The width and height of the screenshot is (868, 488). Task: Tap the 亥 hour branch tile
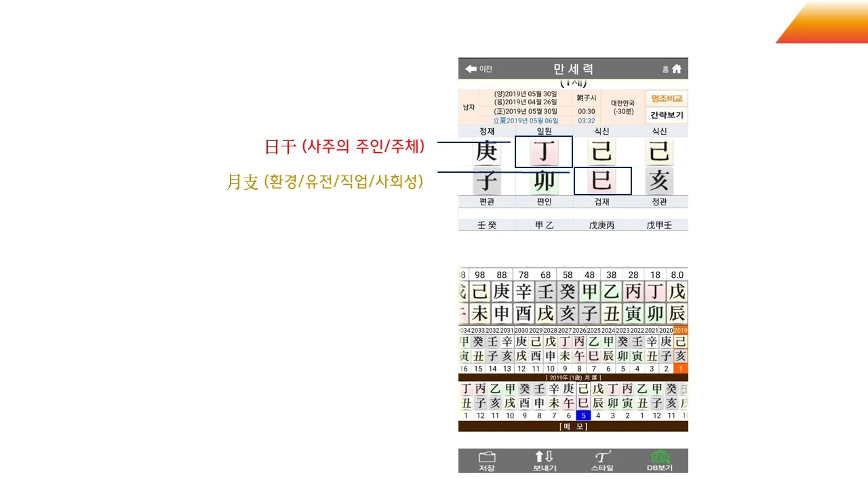click(658, 180)
